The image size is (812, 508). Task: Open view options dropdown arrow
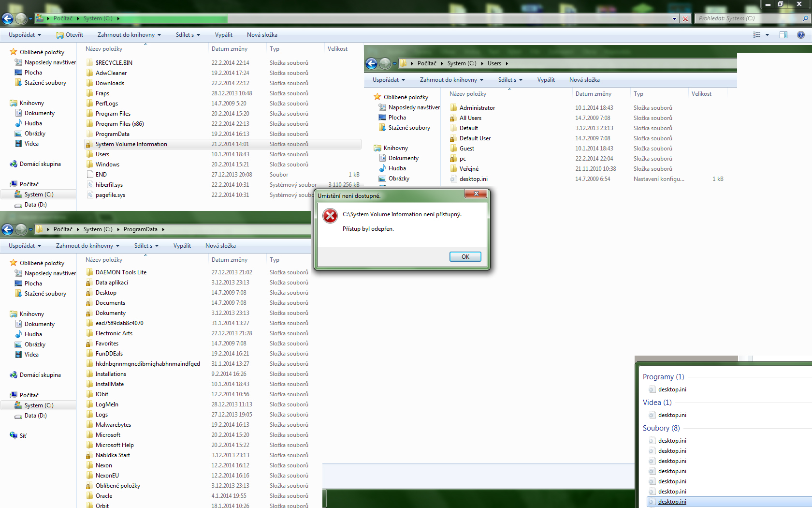(x=767, y=35)
